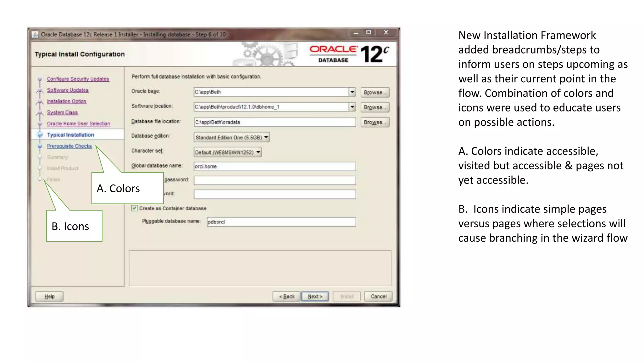Click the Prerequisite Checks step icon

coord(40,146)
